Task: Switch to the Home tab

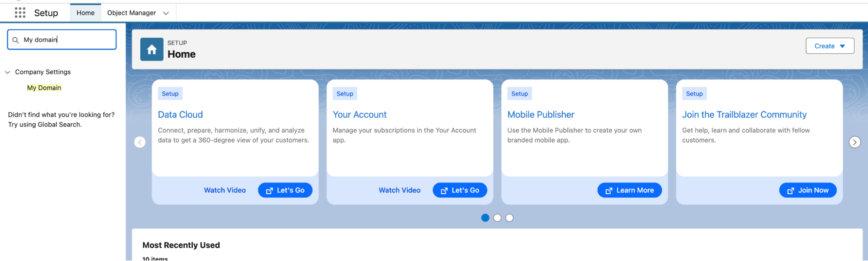Action: [x=86, y=13]
